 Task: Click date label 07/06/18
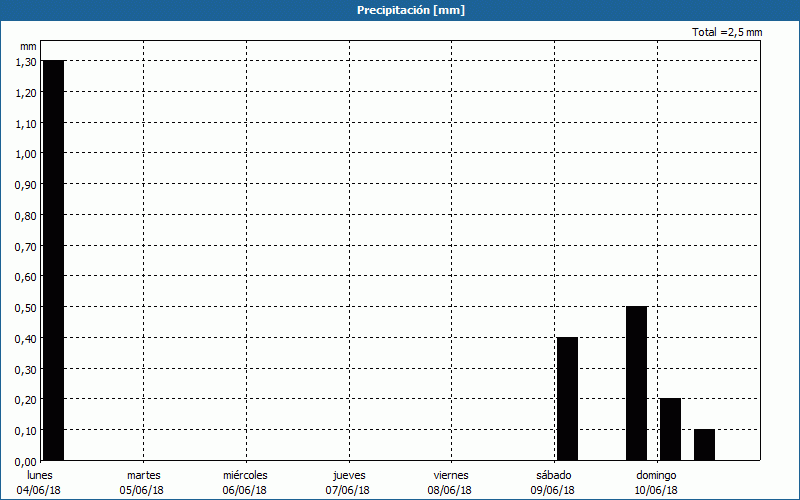click(347, 490)
